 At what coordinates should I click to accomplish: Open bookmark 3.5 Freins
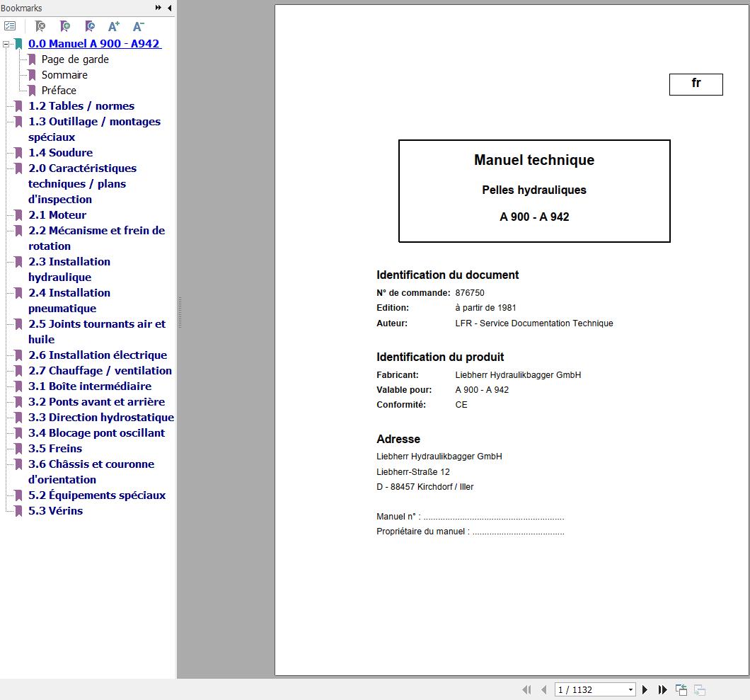pyautogui.click(x=55, y=448)
